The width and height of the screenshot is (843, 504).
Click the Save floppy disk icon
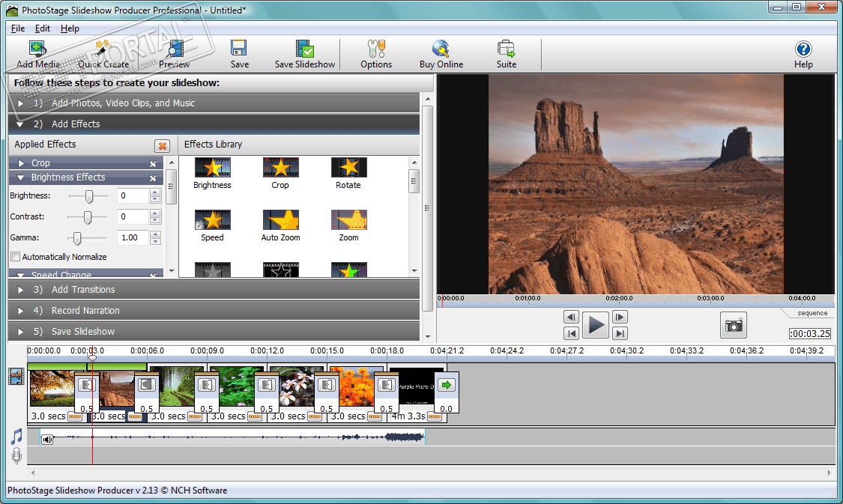tap(239, 49)
